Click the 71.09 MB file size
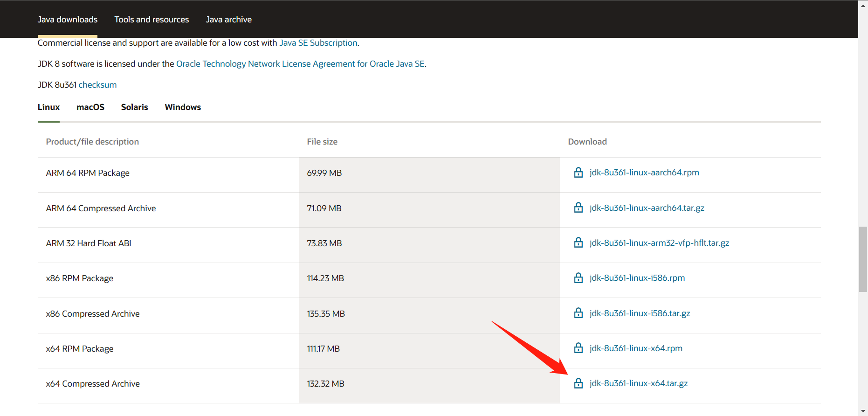The image size is (868, 416). (x=324, y=208)
